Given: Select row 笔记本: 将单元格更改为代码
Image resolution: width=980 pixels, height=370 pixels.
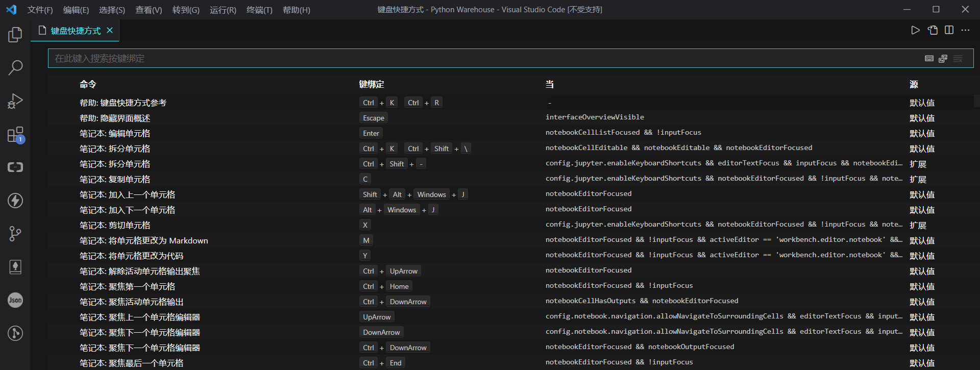Looking at the screenshot, I should coord(510,256).
